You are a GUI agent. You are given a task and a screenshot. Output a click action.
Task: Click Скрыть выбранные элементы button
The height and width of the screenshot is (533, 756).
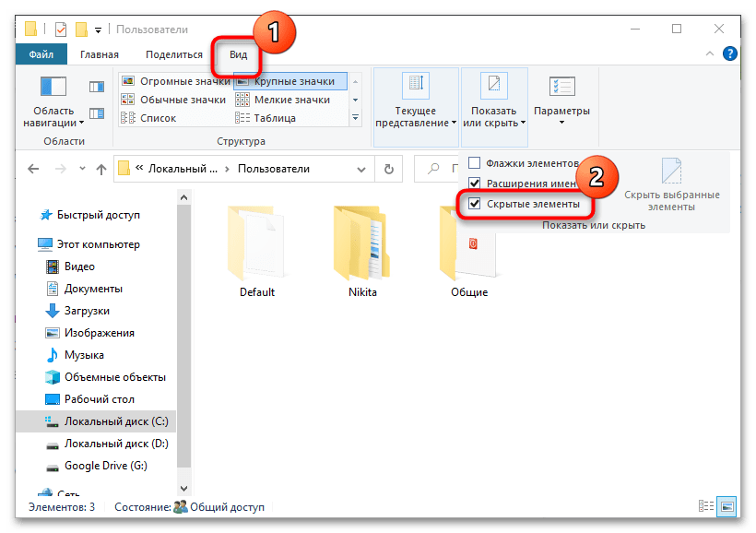coord(671,184)
